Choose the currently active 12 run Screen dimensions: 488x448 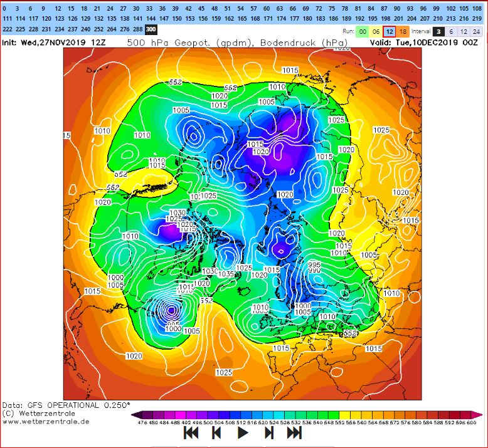pyautogui.click(x=390, y=31)
